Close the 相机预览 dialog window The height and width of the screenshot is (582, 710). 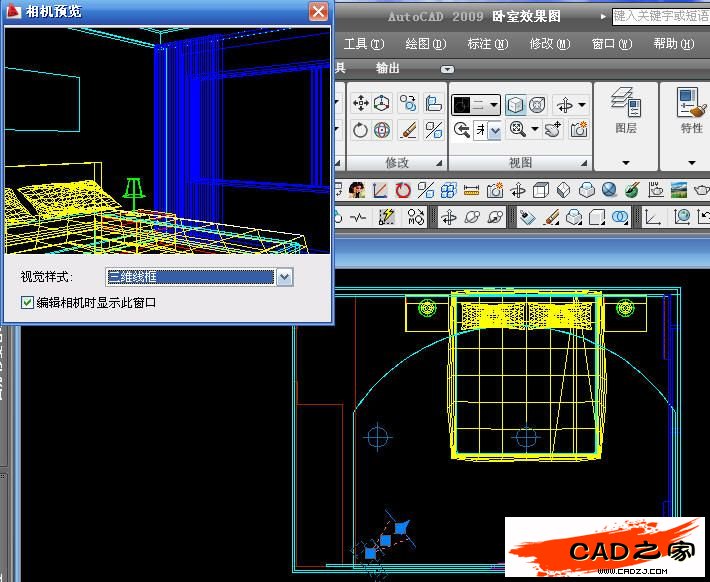click(318, 12)
